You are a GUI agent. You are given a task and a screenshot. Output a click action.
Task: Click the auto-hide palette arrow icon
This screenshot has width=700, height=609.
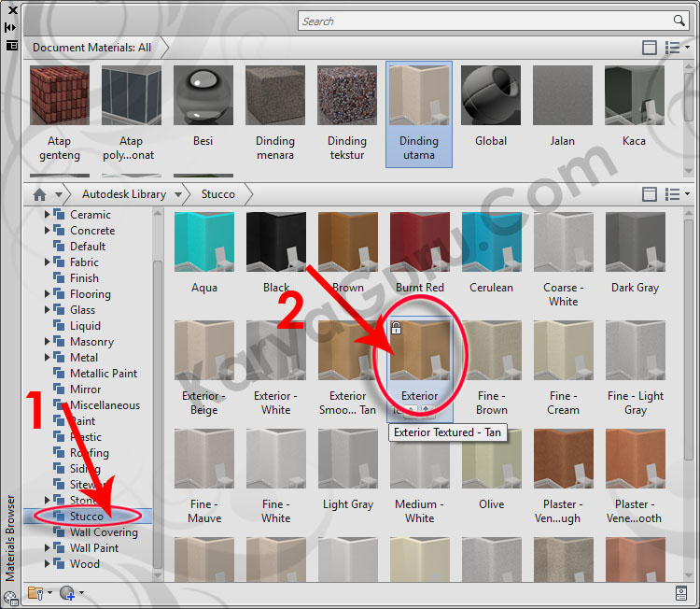pos(10,27)
